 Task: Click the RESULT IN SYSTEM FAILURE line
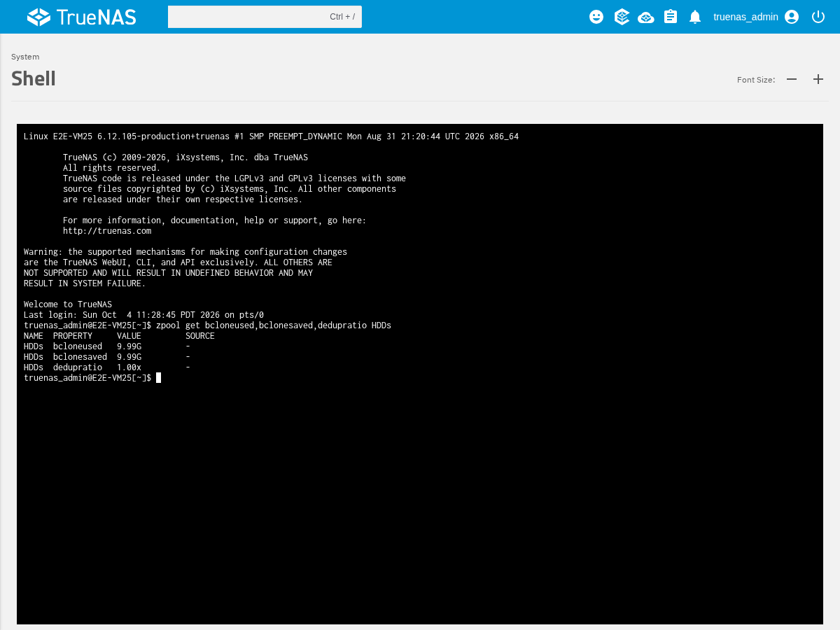coord(85,283)
